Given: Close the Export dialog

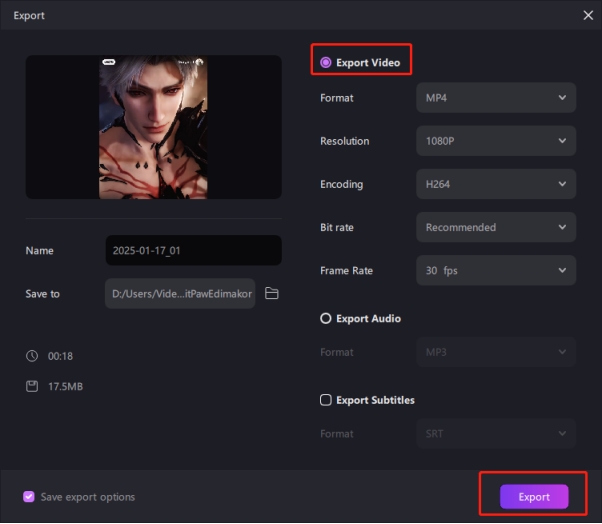Looking at the screenshot, I should pos(588,15).
